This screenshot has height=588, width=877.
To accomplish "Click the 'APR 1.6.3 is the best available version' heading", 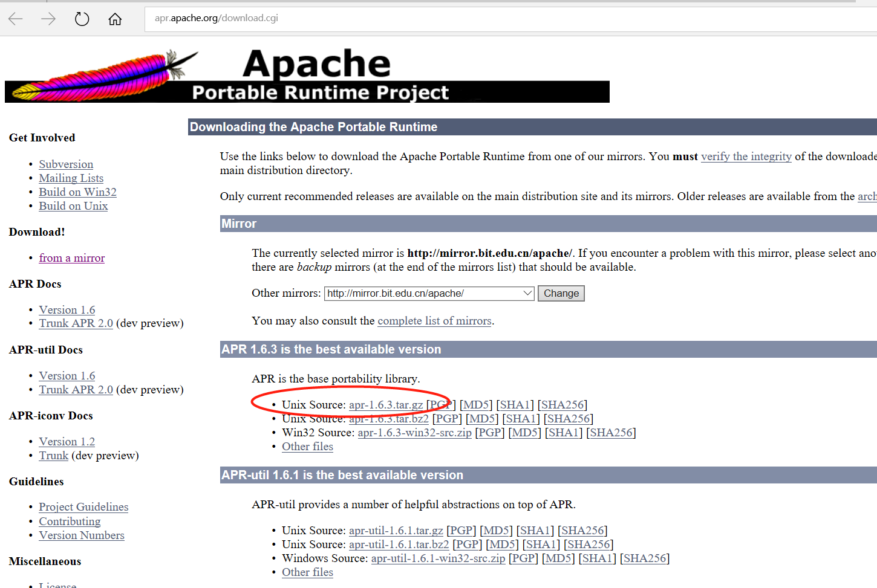I will tap(331, 349).
